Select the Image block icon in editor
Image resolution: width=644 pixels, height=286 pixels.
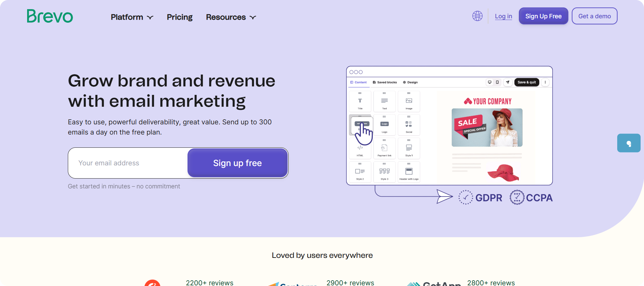(409, 101)
